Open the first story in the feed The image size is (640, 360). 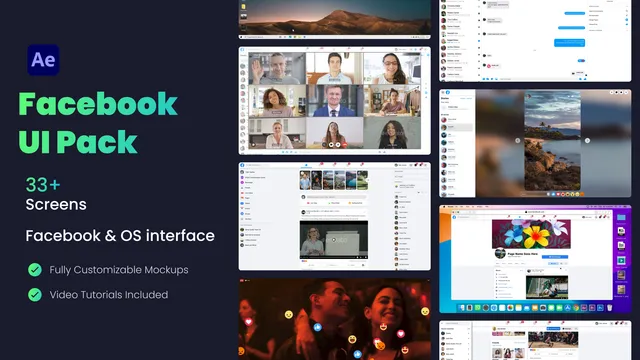305,180
